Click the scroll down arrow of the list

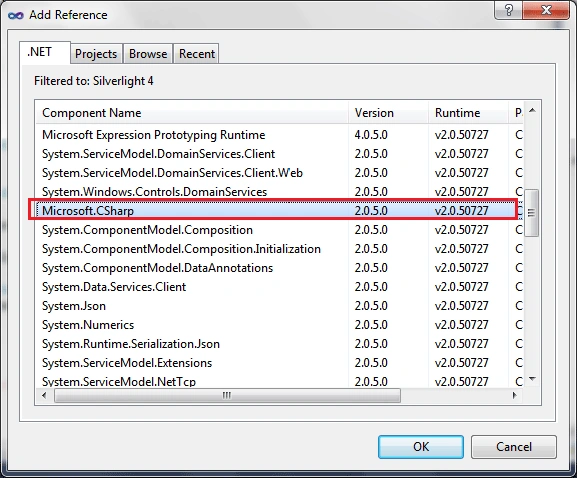point(532,379)
